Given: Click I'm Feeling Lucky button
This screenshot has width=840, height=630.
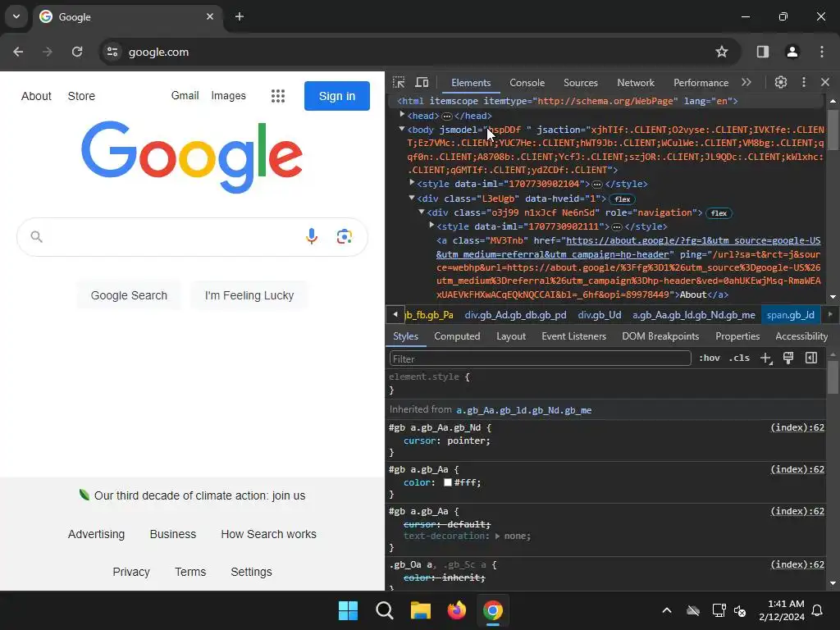Looking at the screenshot, I should pyautogui.click(x=249, y=295).
